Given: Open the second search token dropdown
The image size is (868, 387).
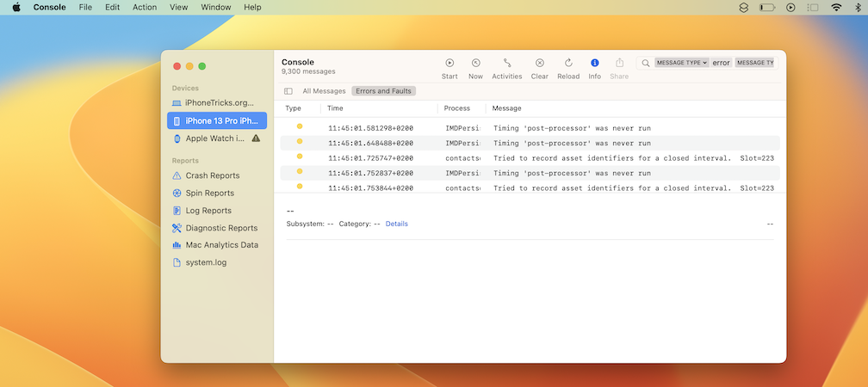Looking at the screenshot, I should [x=754, y=63].
